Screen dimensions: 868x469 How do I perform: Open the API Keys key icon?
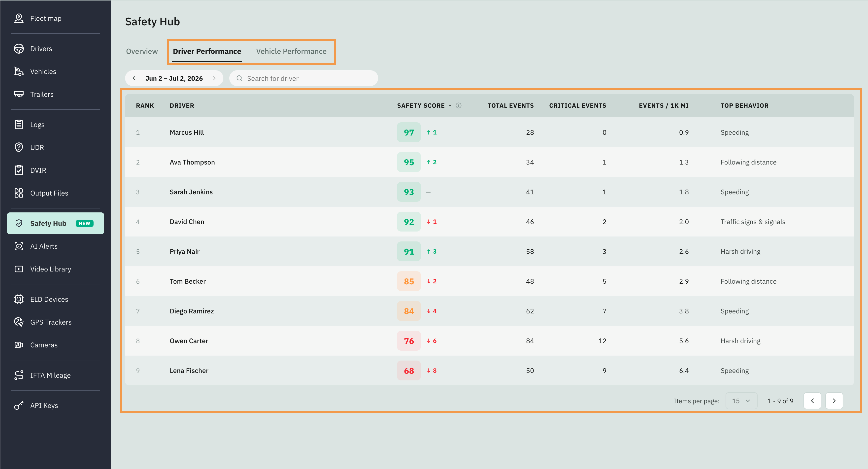pyautogui.click(x=19, y=405)
